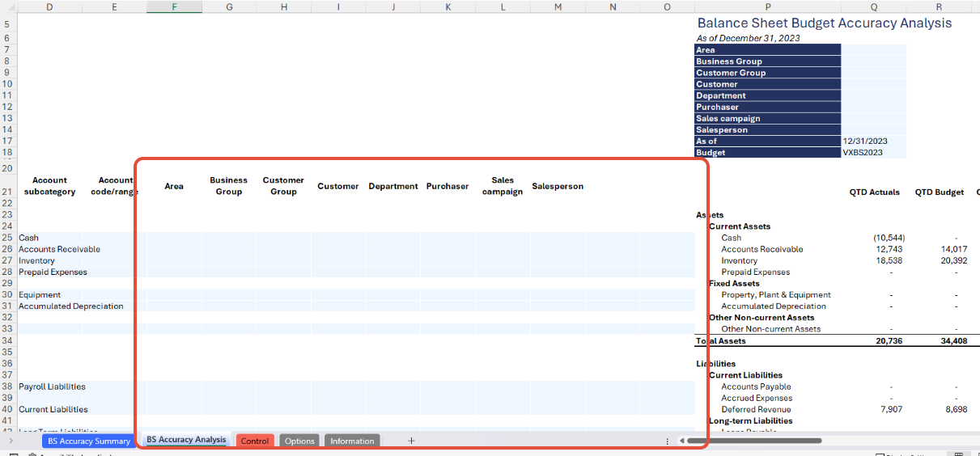Click the QTD Actuals column heading
980x456 pixels.
(x=874, y=192)
